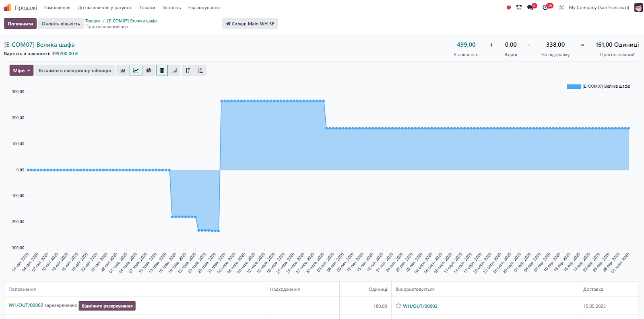
Task: Open the Продажі app home icon
Action: (8, 8)
